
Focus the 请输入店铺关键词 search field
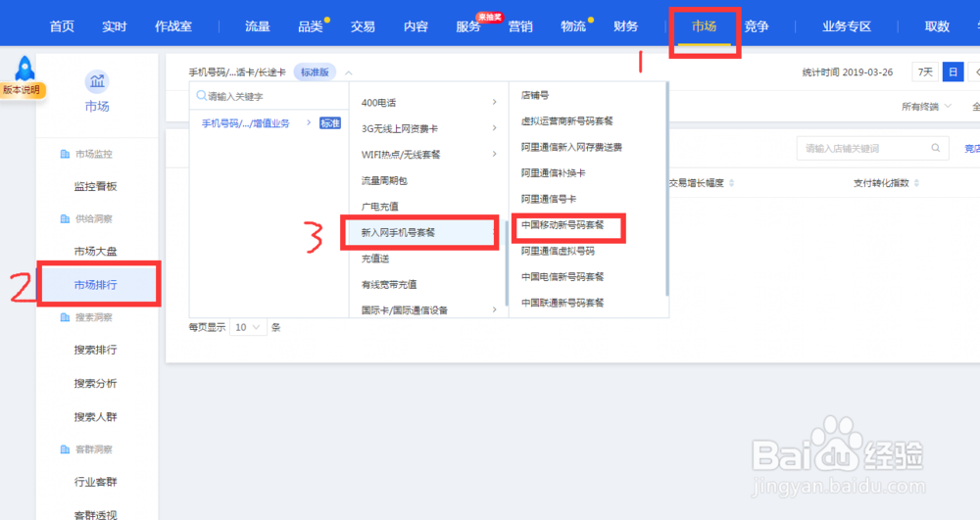(x=872, y=149)
